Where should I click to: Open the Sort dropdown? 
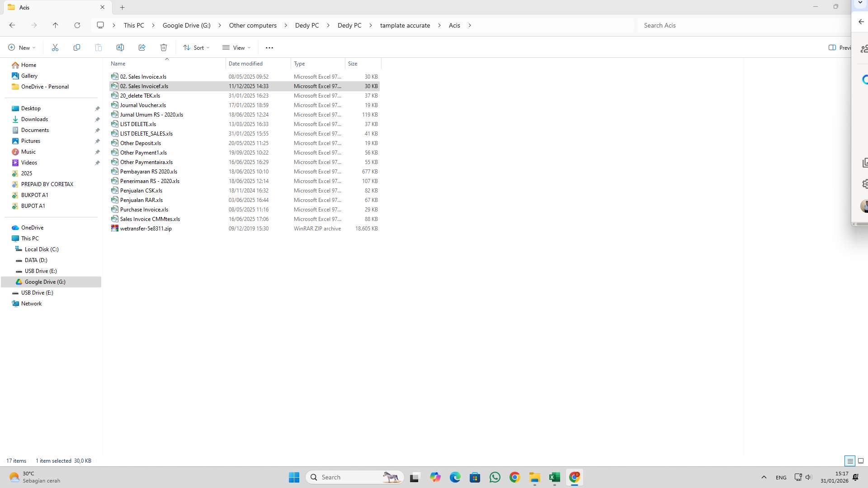[x=196, y=47]
